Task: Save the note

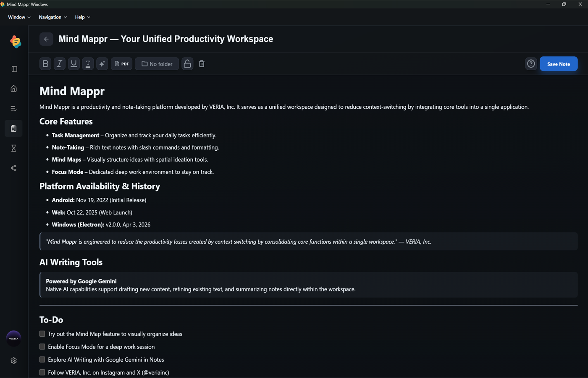Action: tap(559, 64)
